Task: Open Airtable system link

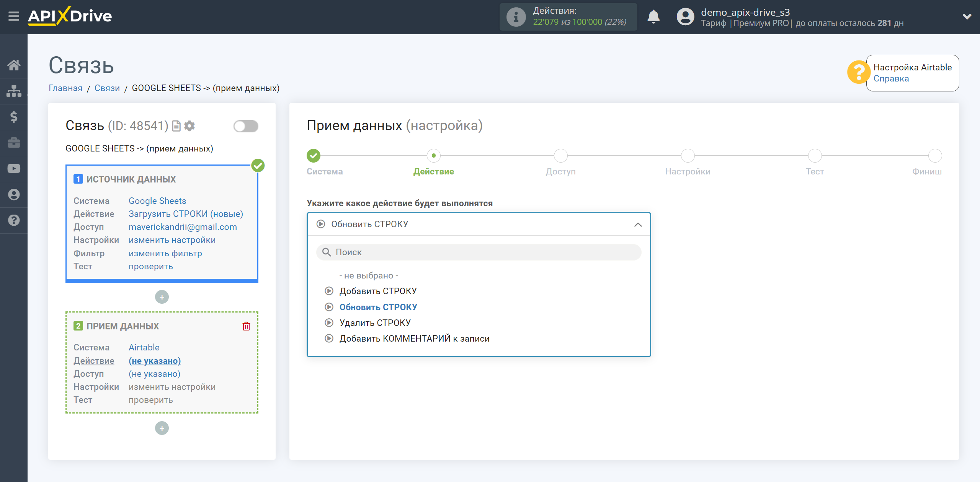Action: [144, 348]
